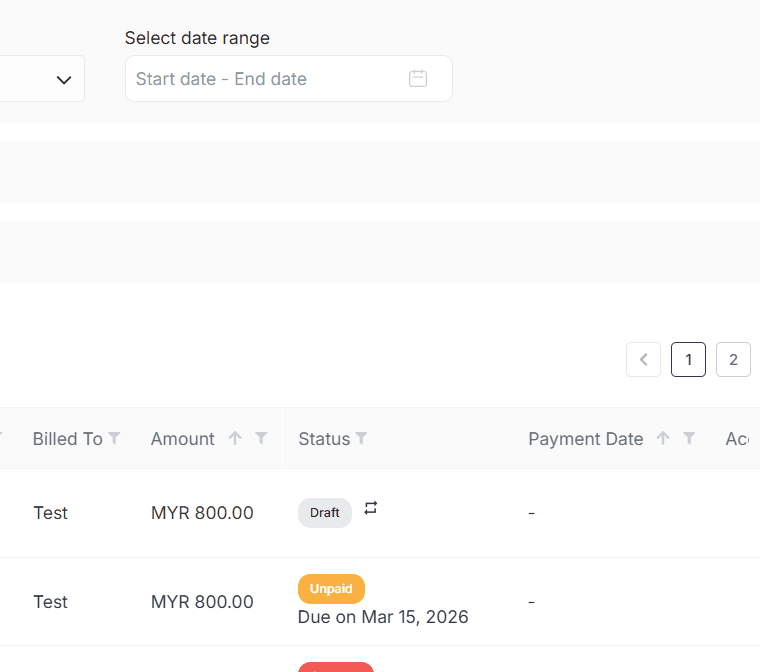Click the Billed To column header
The image size is (760, 672).
pyautogui.click(x=67, y=439)
